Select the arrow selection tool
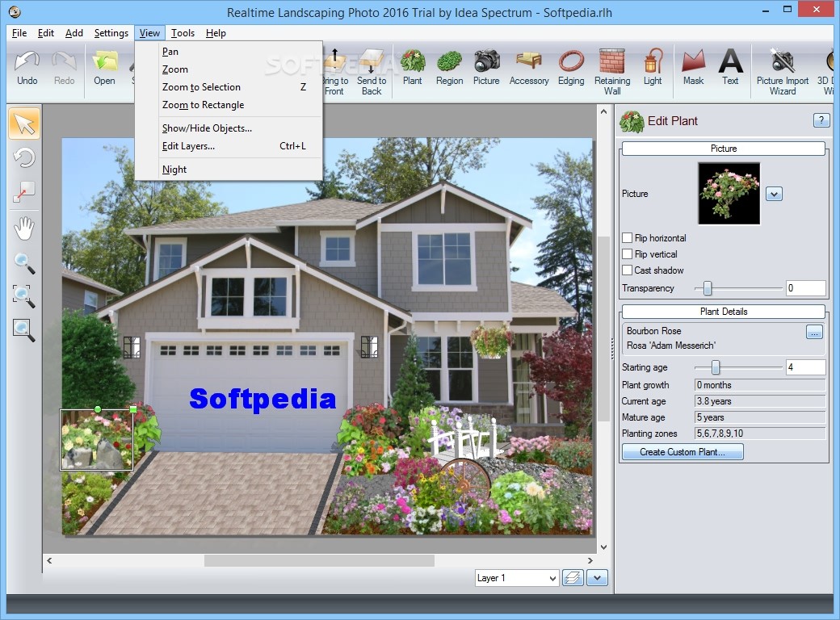The width and height of the screenshot is (840, 620). click(24, 124)
